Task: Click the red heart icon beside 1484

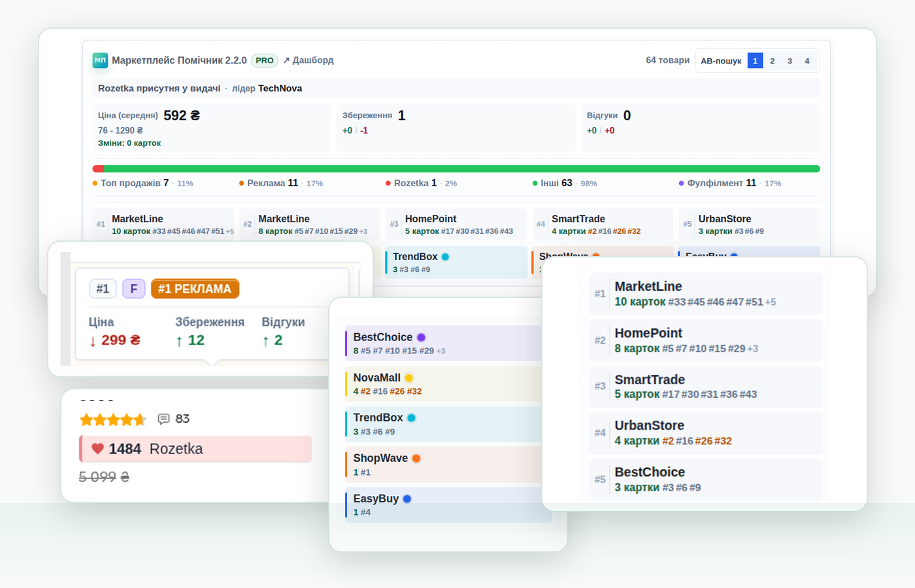Action: click(97, 449)
